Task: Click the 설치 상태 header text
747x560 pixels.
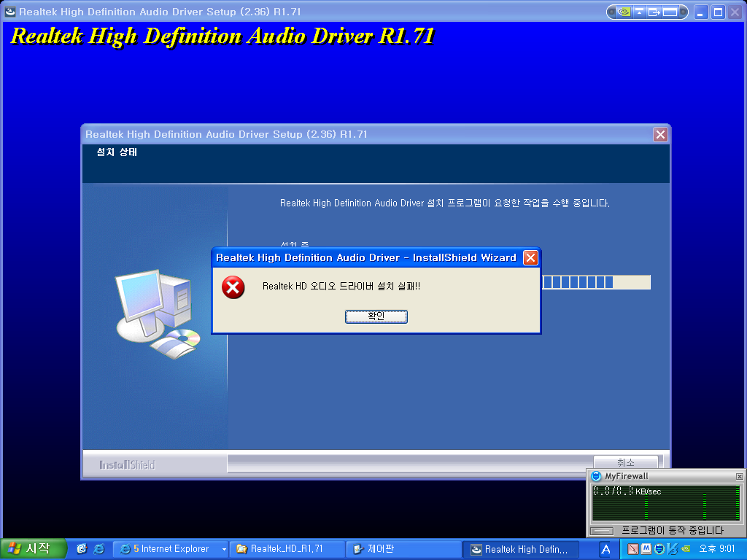Action: point(117,152)
